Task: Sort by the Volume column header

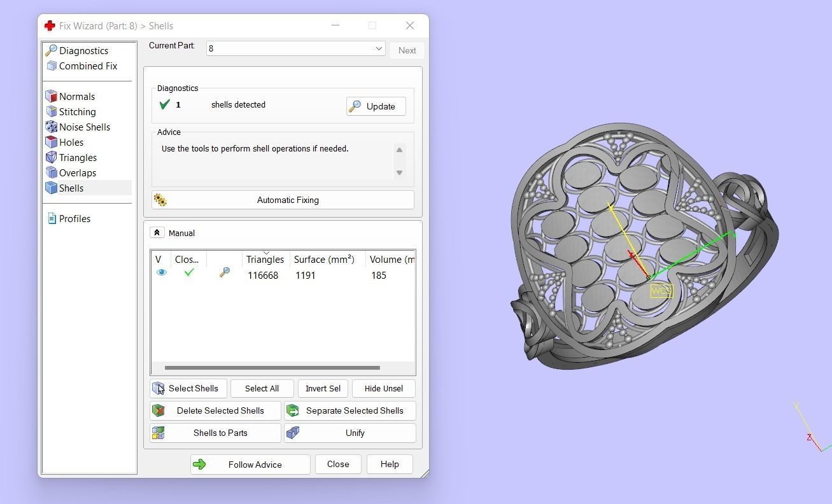Action: coord(391,260)
